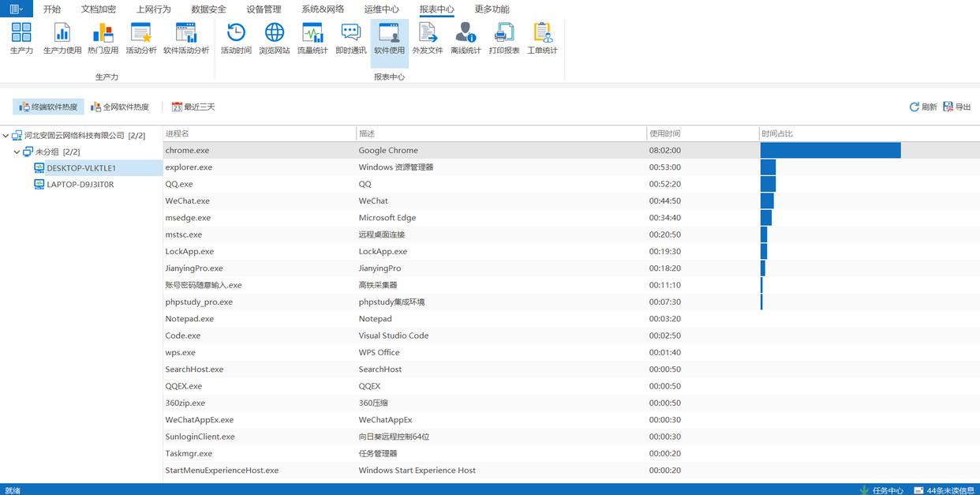Open the 活动分析 report
The image size is (980, 495).
pyautogui.click(x=141, y=38)
